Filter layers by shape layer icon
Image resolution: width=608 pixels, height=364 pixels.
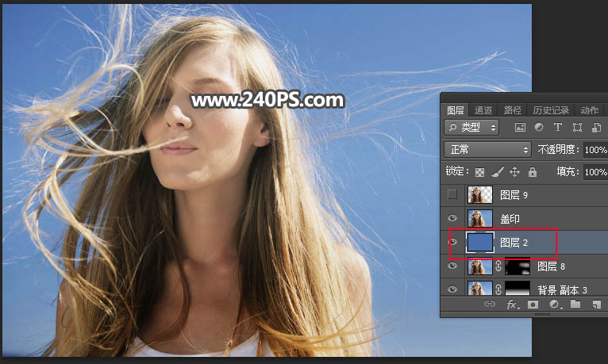pyautogui.click(x=577, y=127)
